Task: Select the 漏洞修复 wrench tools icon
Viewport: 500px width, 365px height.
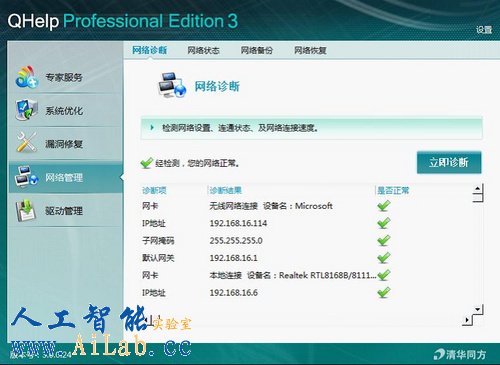Action: tap(27, 142)
